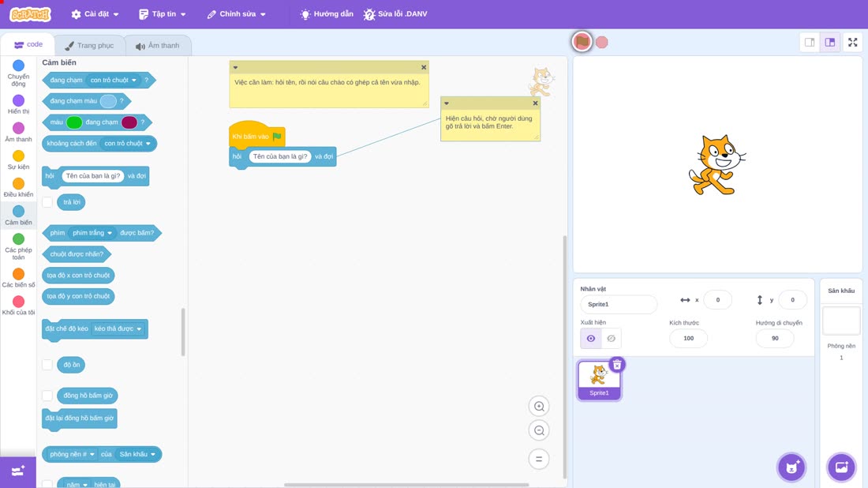Screen dimensions: 868x488
Task: Switch to the small stage layout
Action: (x=810, y=42)
